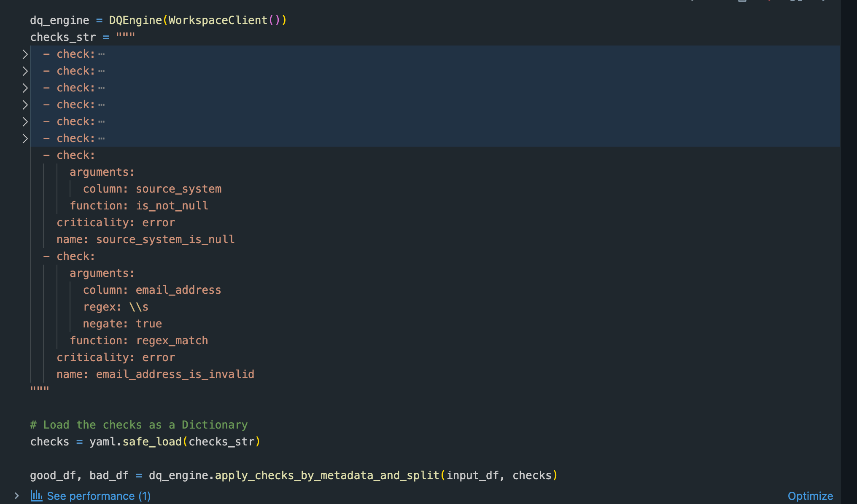Click the regex_match function value

[x=172, y=340]
